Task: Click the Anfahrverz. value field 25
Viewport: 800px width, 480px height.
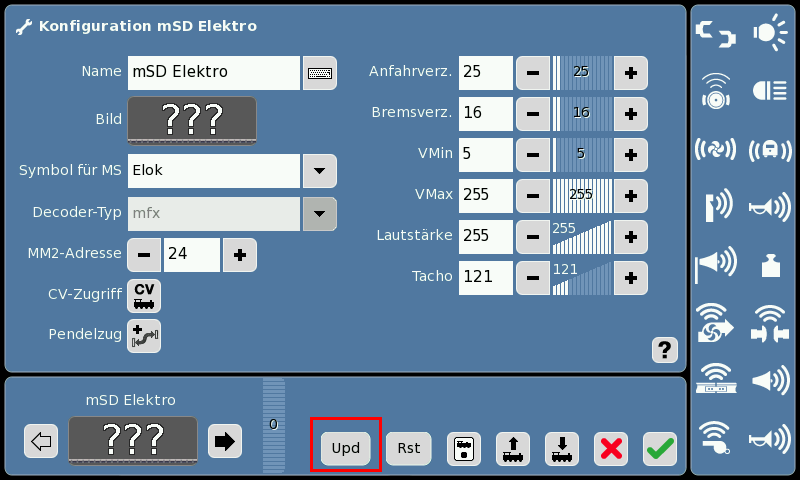Action: 486,73
